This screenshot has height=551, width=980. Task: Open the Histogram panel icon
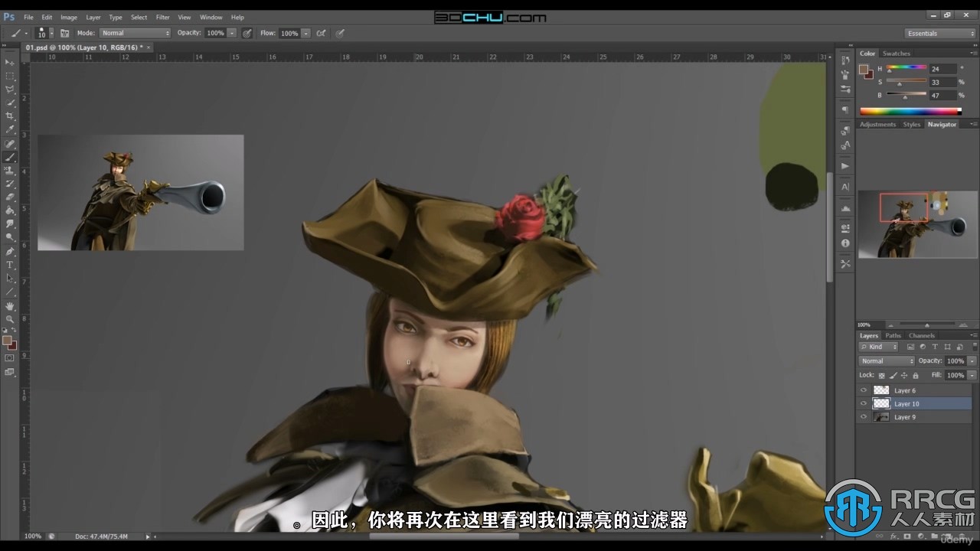845,208
